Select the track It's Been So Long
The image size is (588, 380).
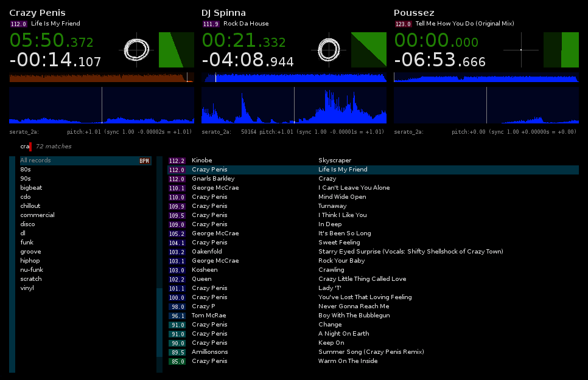(x=373, y=233)
